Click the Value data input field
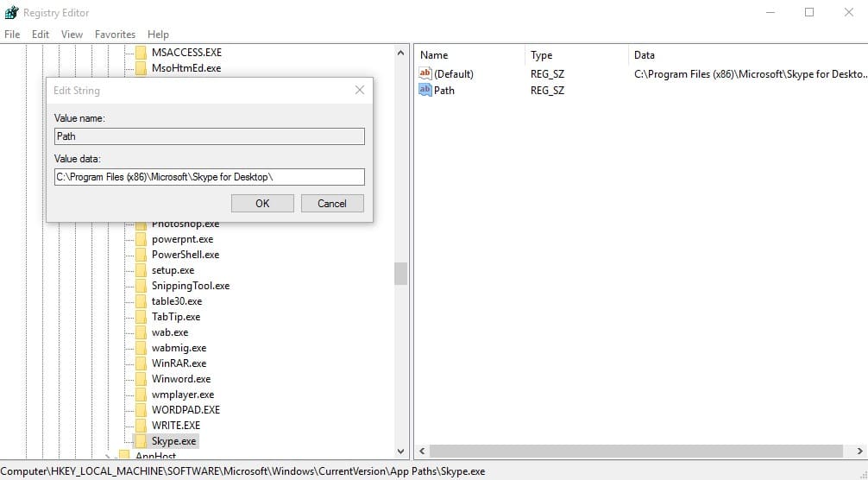The width and height of the screenshot is (868, 480). click(x=210, y=177)
